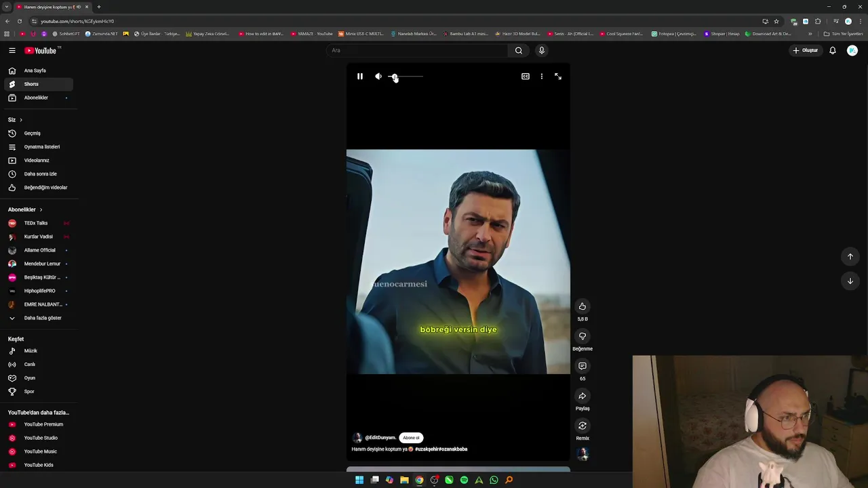Screen dimensions: 868x488
Task: Open Beğendiğim videolar
Action: click(38, 188)
